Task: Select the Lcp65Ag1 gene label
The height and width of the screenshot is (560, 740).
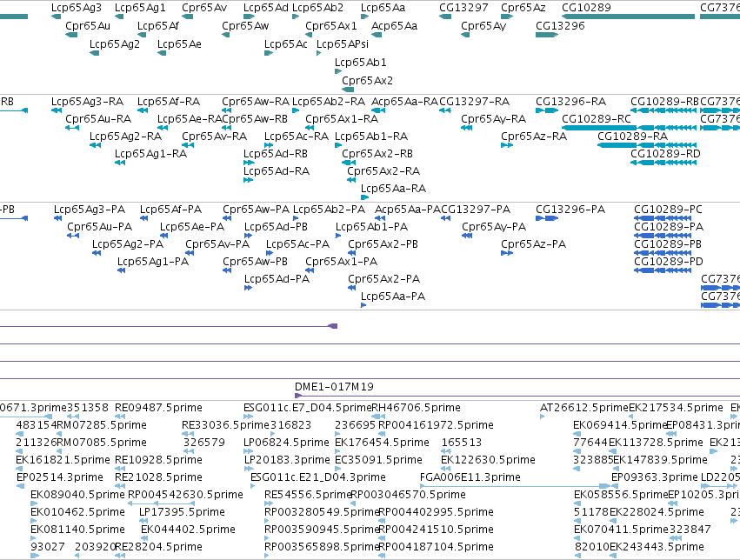Action: tap(140, 8)
